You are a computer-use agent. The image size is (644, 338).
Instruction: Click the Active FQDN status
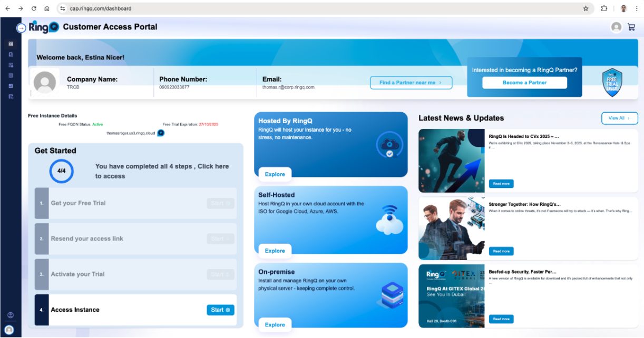pyautogui.click(x=97, y=124)
